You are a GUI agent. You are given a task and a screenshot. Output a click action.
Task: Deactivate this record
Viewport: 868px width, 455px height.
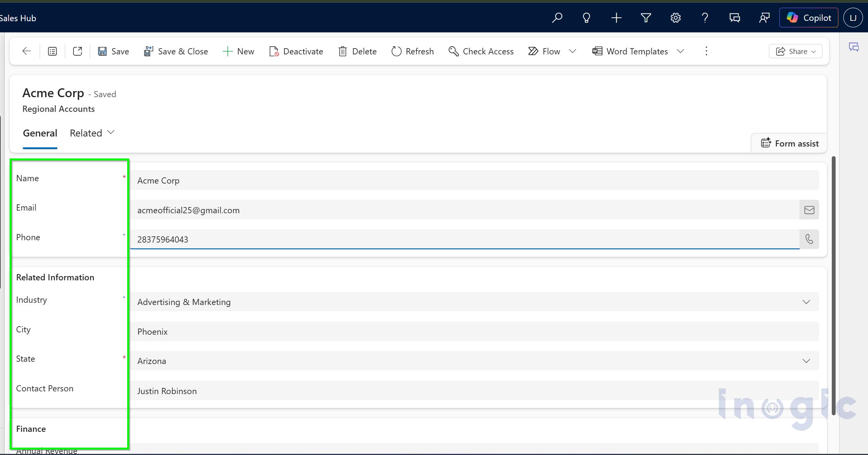[296, 51]
